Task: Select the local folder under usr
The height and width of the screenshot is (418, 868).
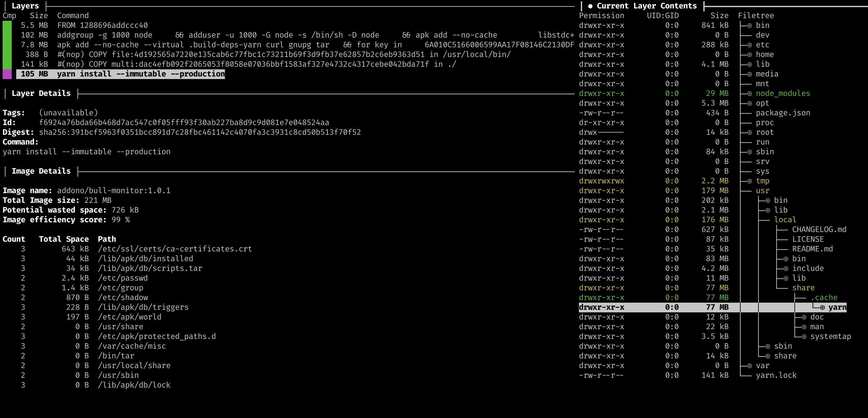Action: point(785,220)
